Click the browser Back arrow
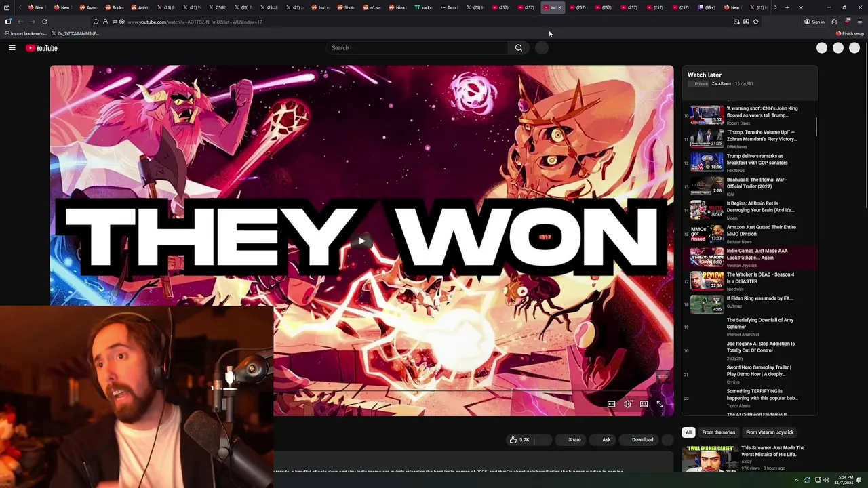 (20, 22)
